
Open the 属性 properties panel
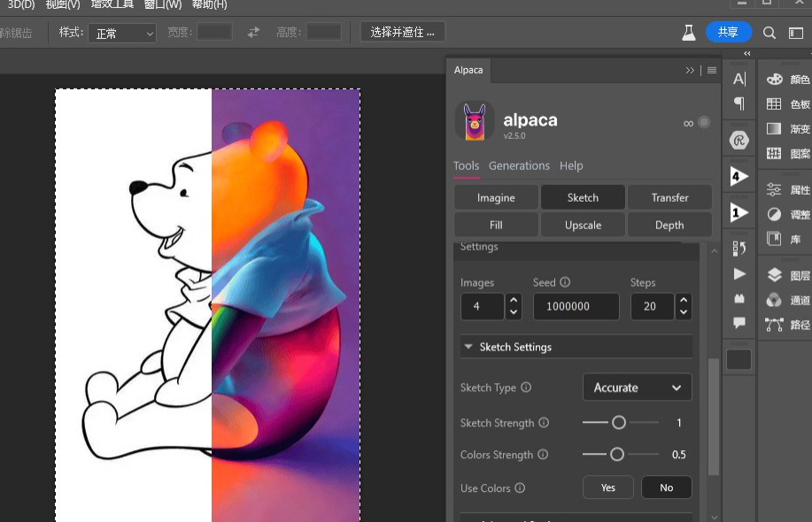coord(788,189)
